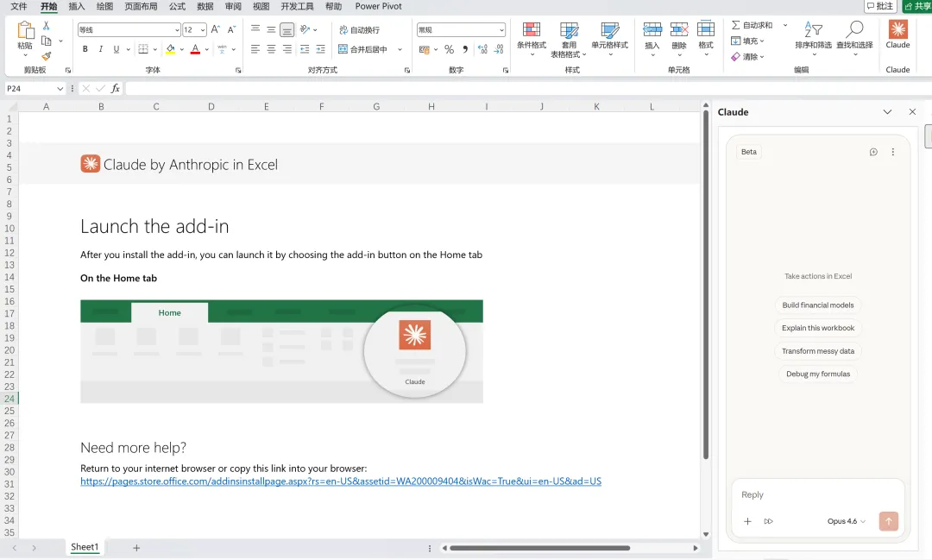932x560 pixels.
Task: Open the three-dot menu in Claude pane
Action: (893, 152)
